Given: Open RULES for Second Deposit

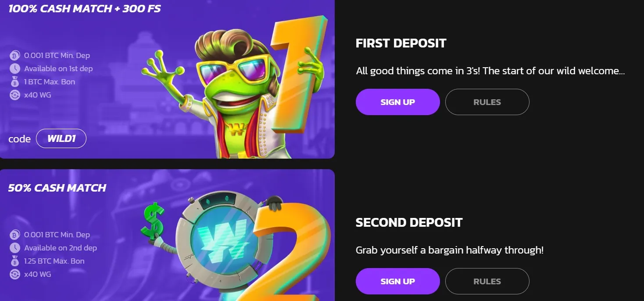Looking at the screenshot, I should [487, 281].
